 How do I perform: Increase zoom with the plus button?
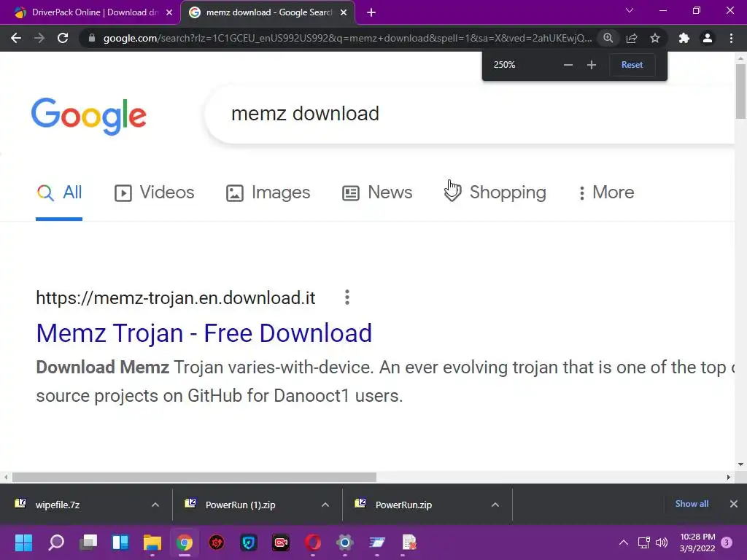[591, 65]
